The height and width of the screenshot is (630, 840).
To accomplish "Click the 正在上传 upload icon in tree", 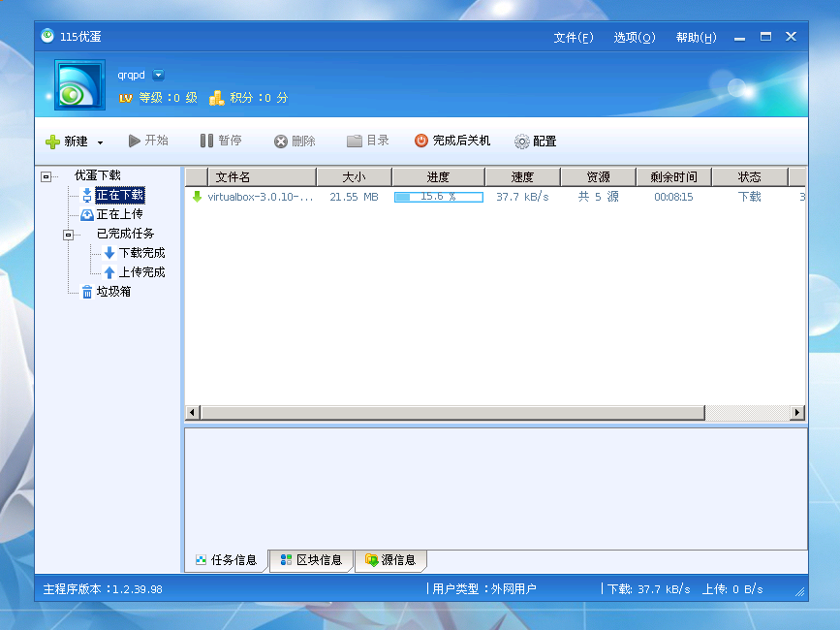I will (87, 215).
